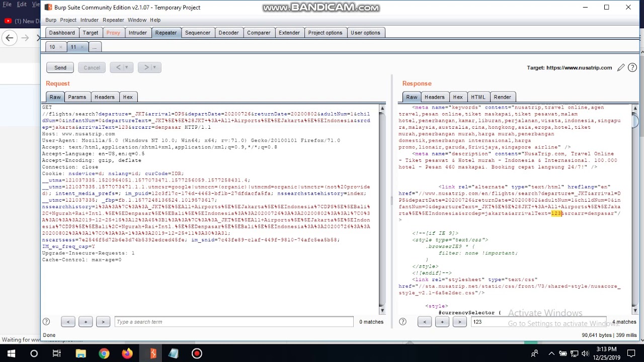Select the response Headers tab
This screenshot has height=362, width=644.
pyautogui.click(x=434, y=97)
